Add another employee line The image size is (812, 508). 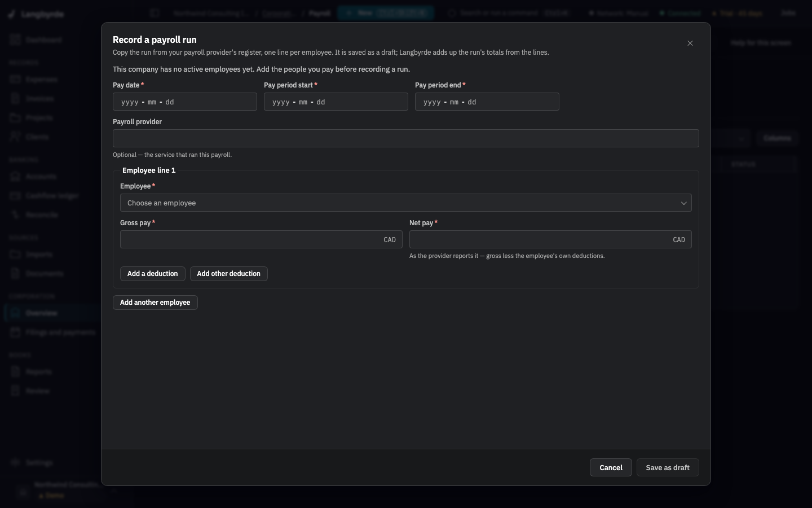155,303
